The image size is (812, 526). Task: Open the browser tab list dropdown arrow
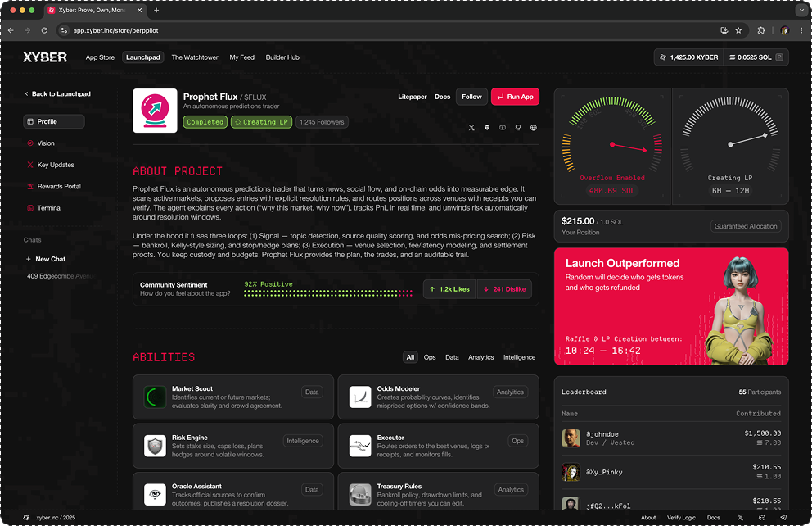click(799, 11)
